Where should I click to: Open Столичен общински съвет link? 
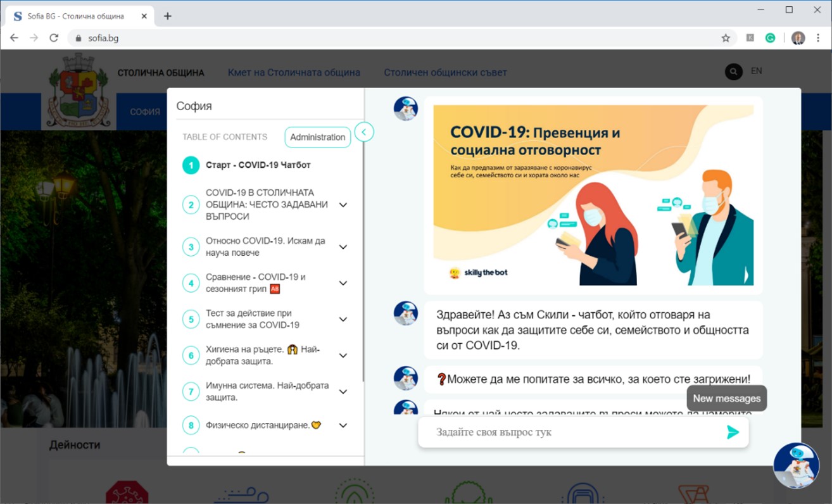pyautogui.click(x=445, y=72)
